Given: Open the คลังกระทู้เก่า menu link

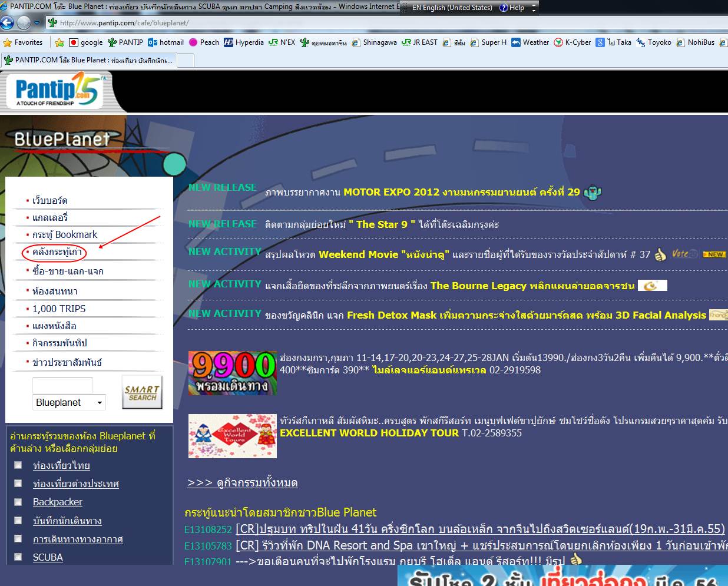Looking at the screenshot, I should click(57, 252).
